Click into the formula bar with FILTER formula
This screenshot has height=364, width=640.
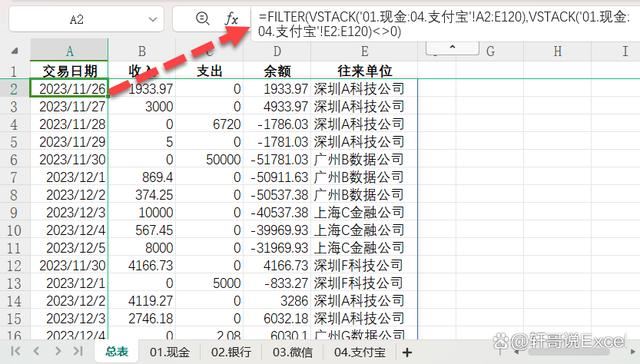pos(445,24)
